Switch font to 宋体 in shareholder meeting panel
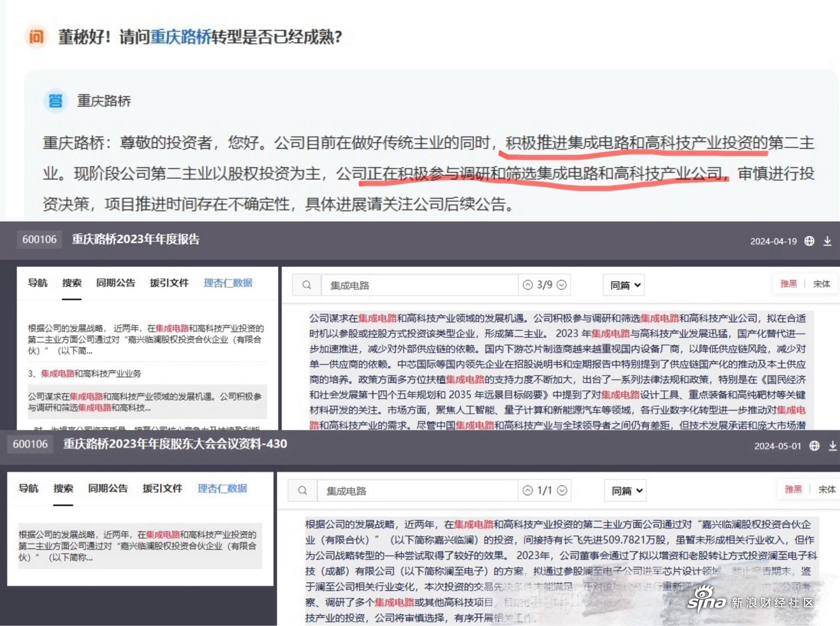 pyautogui.click(x=827, y=489)
